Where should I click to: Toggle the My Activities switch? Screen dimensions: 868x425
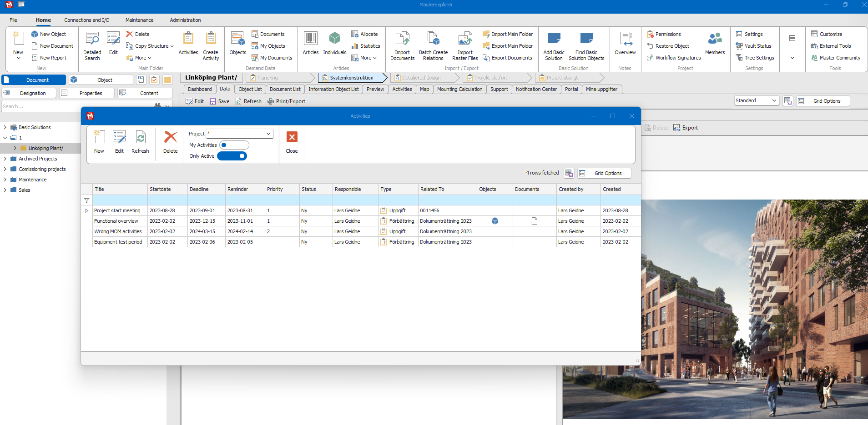pyautogui.click(x=234, y=145)
